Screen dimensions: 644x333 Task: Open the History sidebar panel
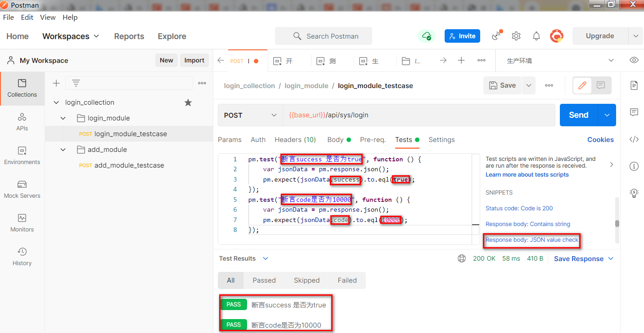point(22,257)
